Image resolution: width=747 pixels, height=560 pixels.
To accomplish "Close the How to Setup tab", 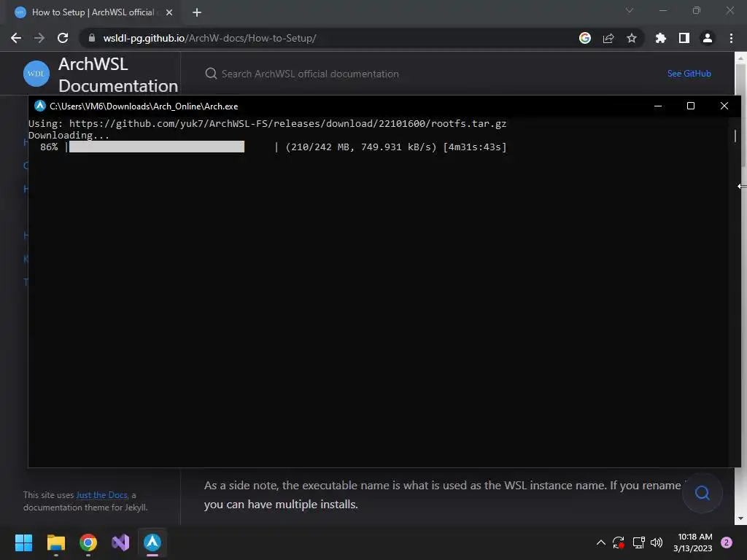I will pyautogui.click(x=169, y=12).
